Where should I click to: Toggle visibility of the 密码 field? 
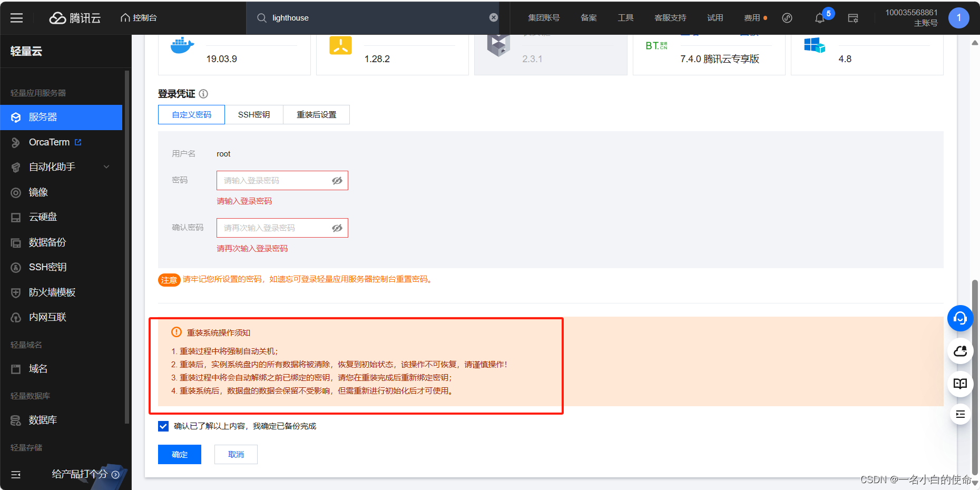click(337, 181)
